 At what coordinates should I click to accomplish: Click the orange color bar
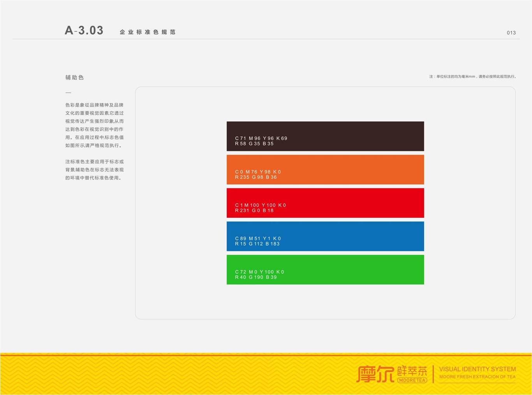click(325, 170)
